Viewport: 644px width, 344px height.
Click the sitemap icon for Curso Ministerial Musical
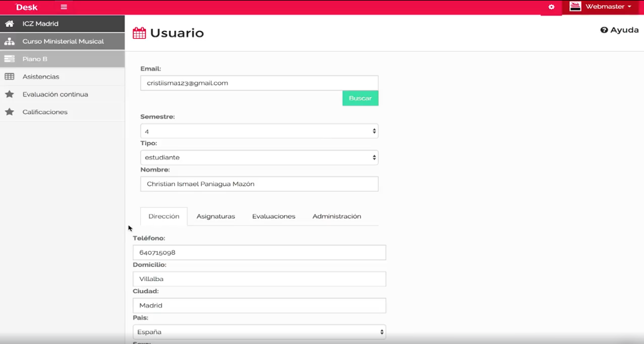(9, 41)
